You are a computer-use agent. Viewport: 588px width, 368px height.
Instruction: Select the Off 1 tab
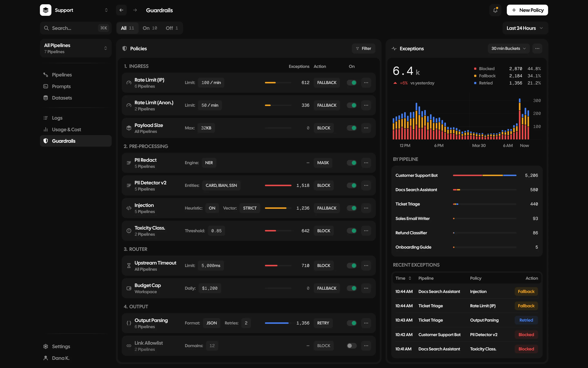click(x=172, y=28)
